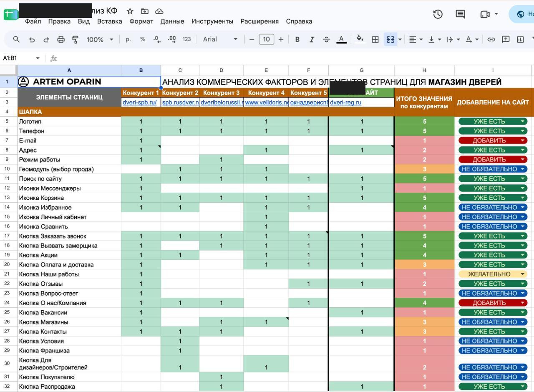Open the Вид menu
The height and width of the screenshot is (392, 534).
point(84,21)
